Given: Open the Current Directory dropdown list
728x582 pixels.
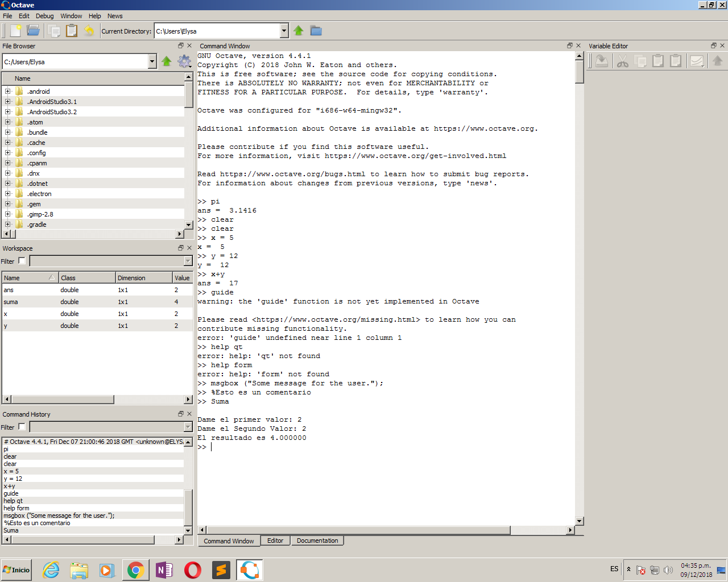Looking at the screenshot, I should click(284, 31).
